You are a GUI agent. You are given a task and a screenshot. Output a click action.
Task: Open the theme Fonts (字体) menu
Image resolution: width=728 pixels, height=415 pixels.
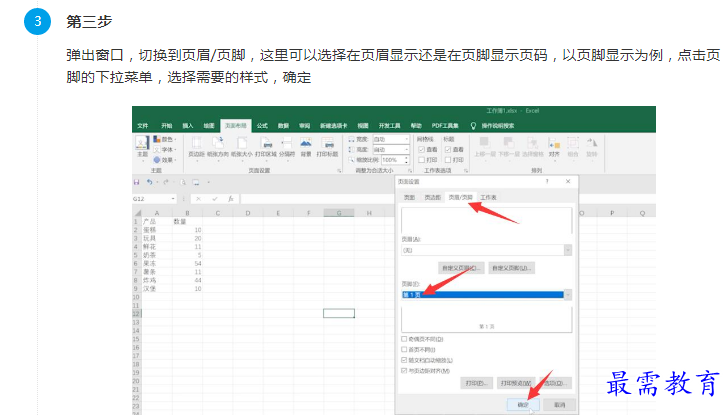(164, 149)
